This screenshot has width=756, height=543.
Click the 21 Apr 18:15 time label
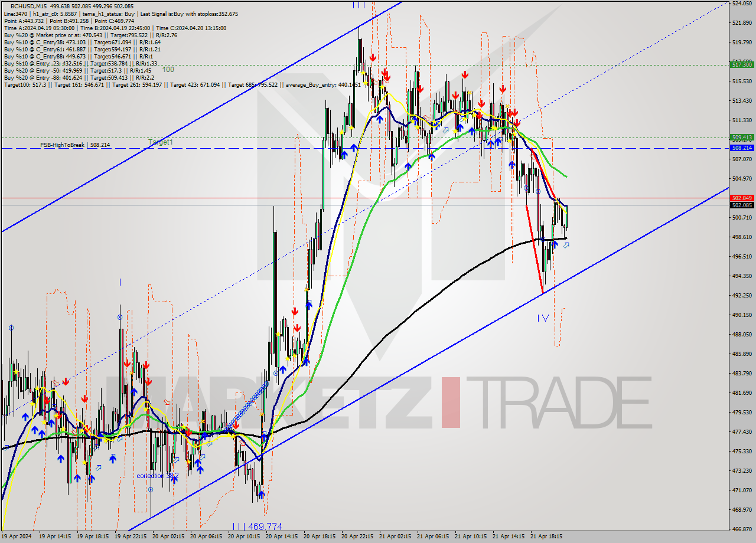point(548,537)
